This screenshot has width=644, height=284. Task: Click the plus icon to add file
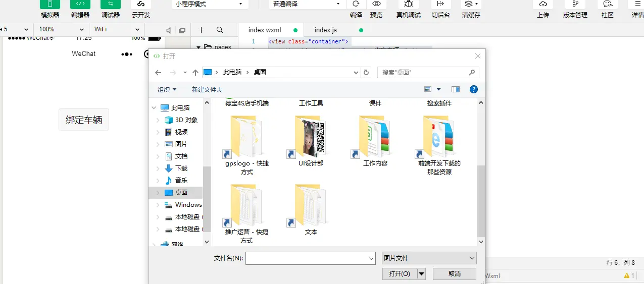click(x=201, y=30)
